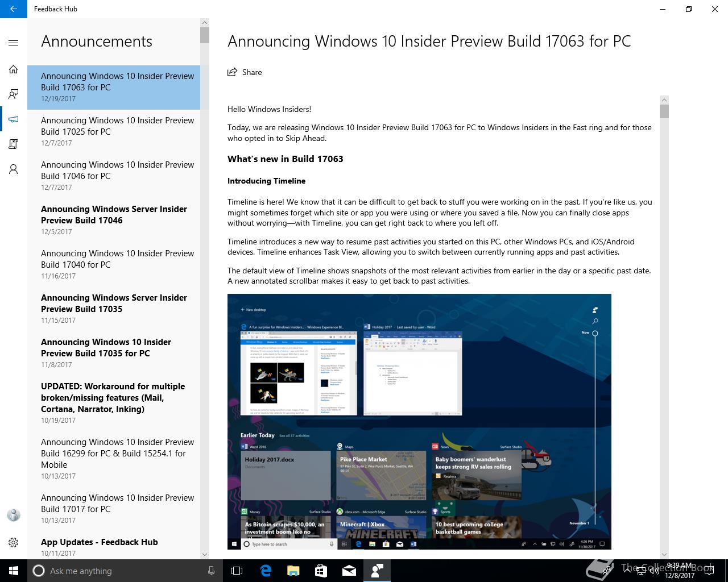This screenshot has width=728, height=582.
Task: Click the taskbar clock and date
Action: click(x=679, y=571)
